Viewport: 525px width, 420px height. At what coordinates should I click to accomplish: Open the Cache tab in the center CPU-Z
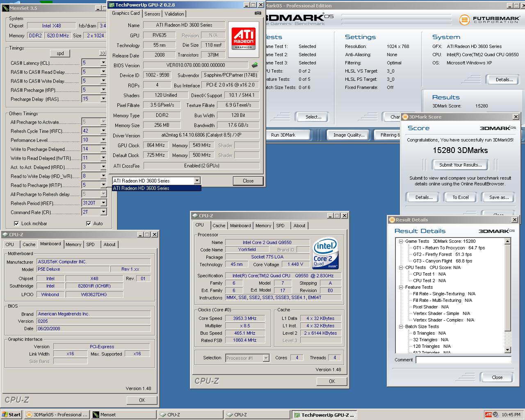pyautogui.click(x=219, y=226)
